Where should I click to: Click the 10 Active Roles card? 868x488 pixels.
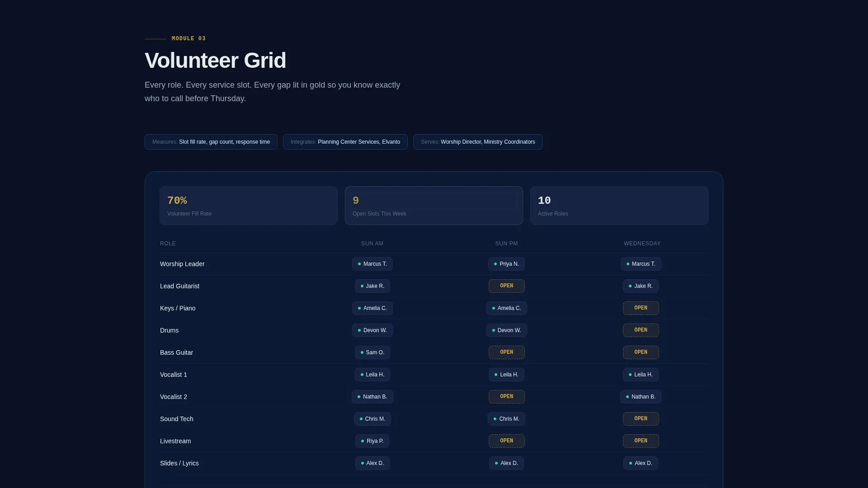coord(619,206)
